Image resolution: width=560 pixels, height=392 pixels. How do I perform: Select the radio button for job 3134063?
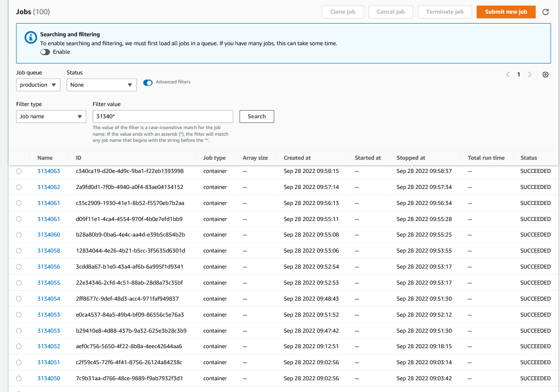(19, 171)
